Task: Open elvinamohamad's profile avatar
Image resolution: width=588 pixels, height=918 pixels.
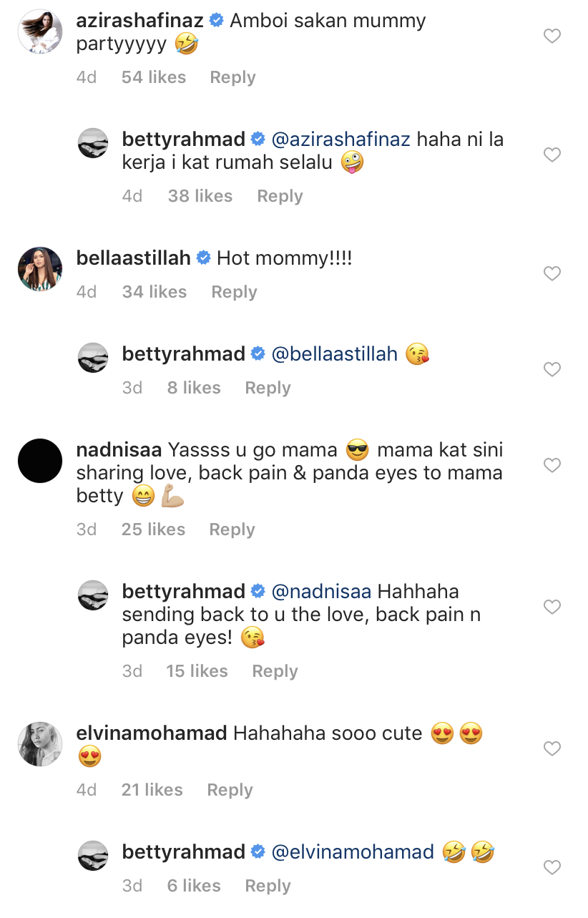Action: 40,744
